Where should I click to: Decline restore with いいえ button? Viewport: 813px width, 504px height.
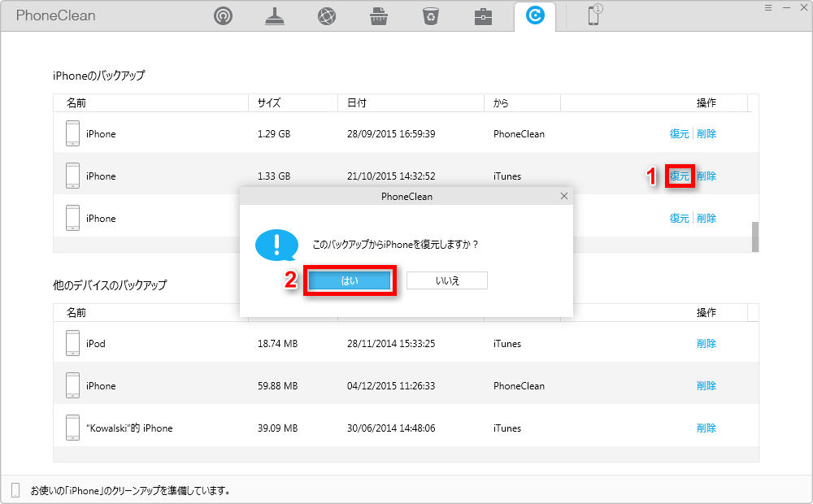point(447,280)
